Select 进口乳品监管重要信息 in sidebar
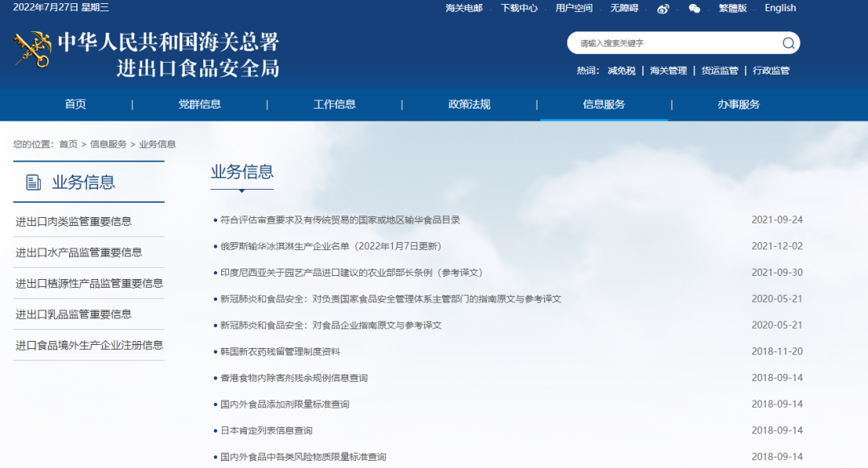The image size is (868, 468). pyautogui.click(x=74, y=314)
